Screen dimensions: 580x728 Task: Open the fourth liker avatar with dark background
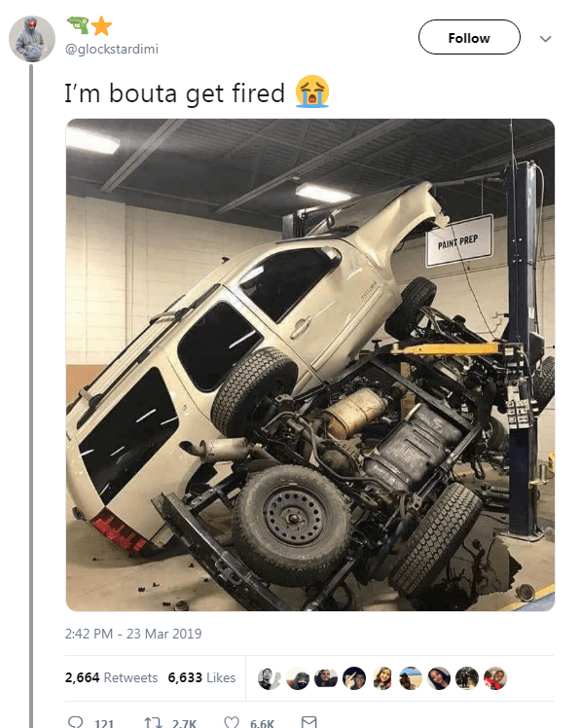coord(354,678)
